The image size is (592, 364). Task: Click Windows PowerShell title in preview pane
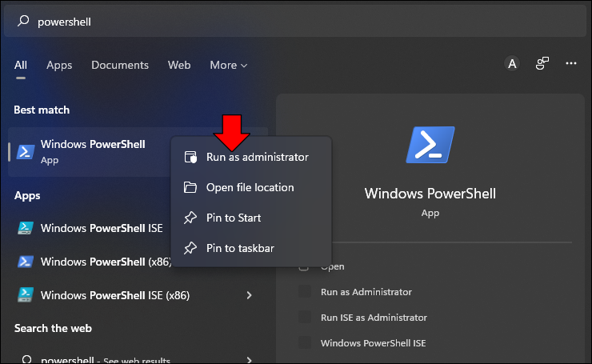(x=430, y=194)
